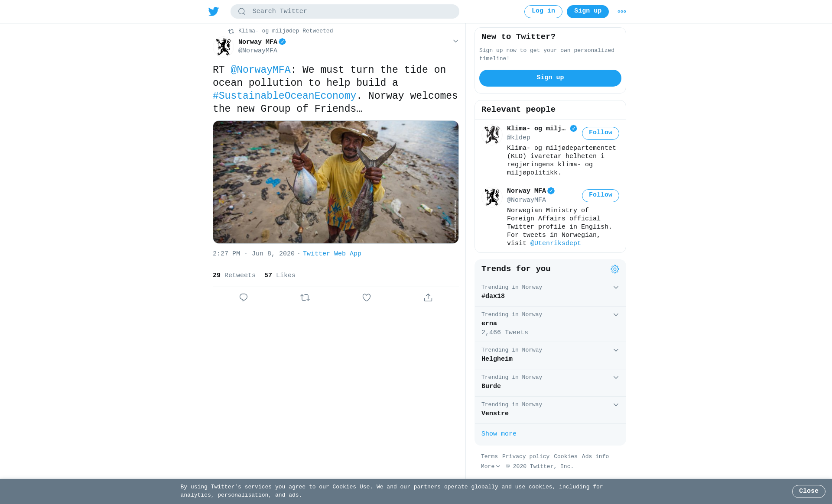The image size is (832, 504).
Task: Click the retweet icon below the tweet
Action: [305, 297]
